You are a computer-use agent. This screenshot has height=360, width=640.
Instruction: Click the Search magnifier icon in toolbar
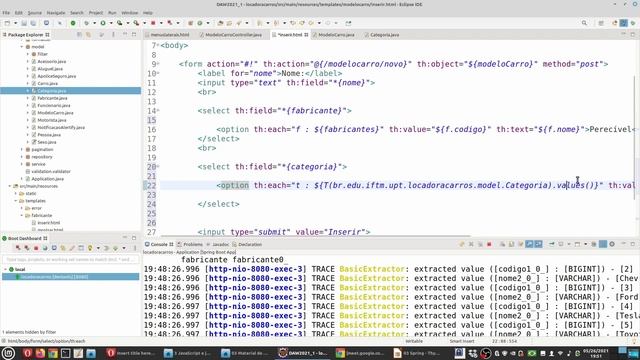click(x=584, y=23)
